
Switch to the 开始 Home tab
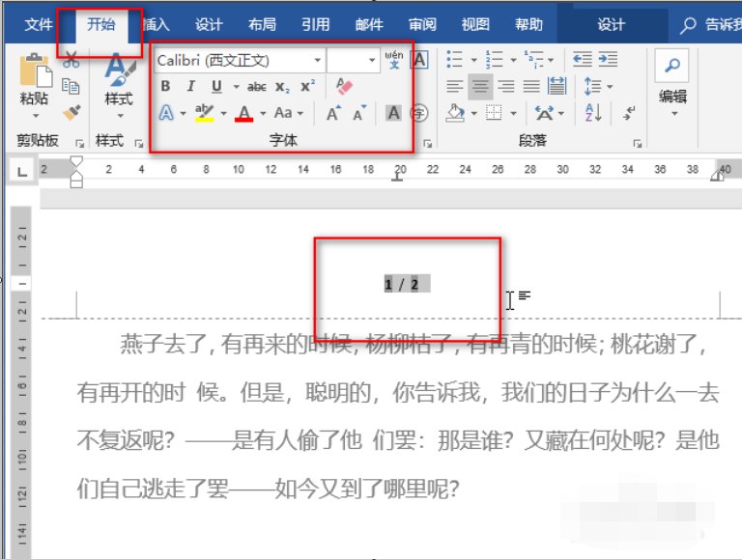(x=100, y=23)
